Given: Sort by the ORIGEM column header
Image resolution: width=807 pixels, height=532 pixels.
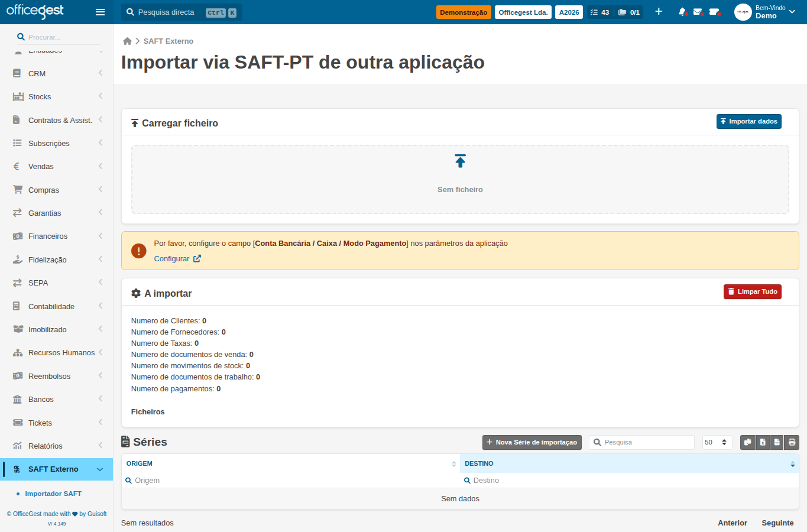Looking at the screenshot, I should pos(291,463).
